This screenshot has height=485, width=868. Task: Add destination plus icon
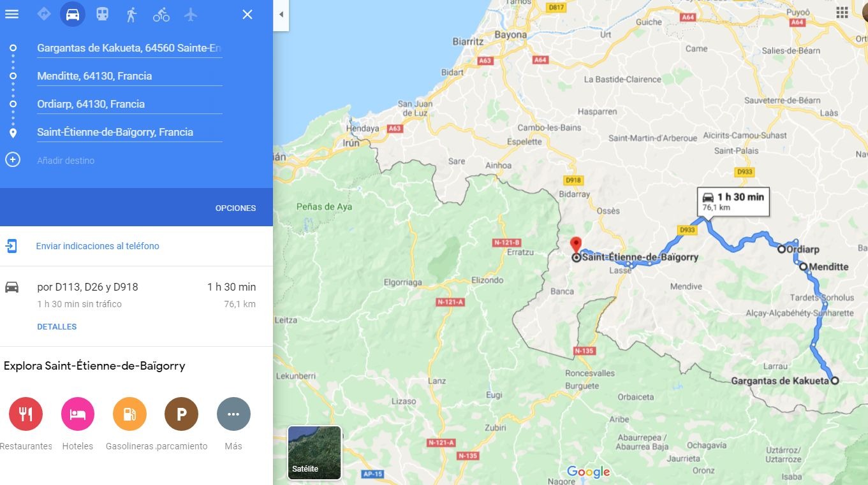tap(13, 160)
